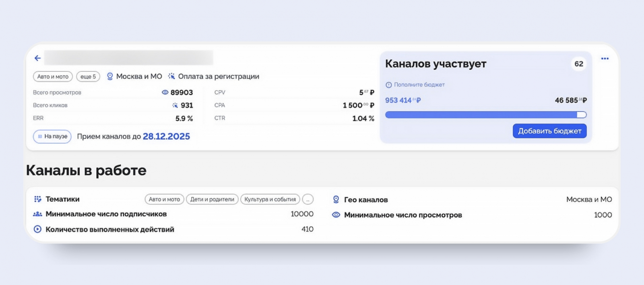Viewport: 644px width, 285px height.
Task: Click the Тематики grid icon
Action: click(x=37, y=199)
